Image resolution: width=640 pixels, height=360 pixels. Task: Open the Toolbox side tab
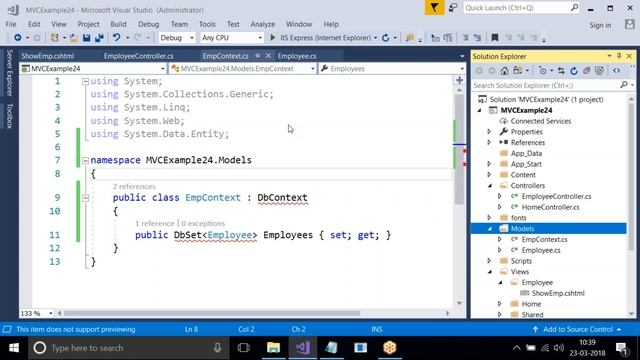tap(10, 116)
